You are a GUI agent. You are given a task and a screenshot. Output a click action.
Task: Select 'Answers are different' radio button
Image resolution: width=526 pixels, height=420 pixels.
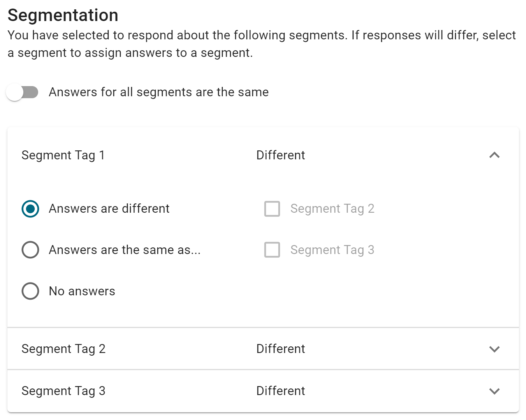coord(30,209)
